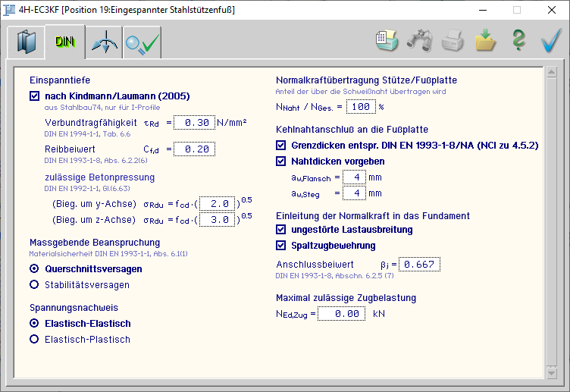Image resolution: width=570 pixels, height=392 pixels.
Task: Toggle the nach Kindmann/Laumann (2005) checkbox
Action: tap(34, 96)
